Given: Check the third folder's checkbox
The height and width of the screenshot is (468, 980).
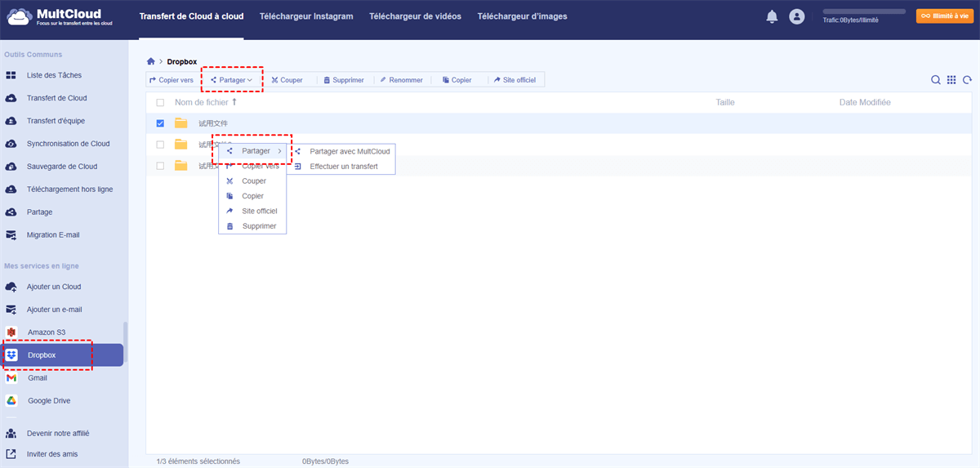Looking at the screenshot, I should click(x=160, y=166).
